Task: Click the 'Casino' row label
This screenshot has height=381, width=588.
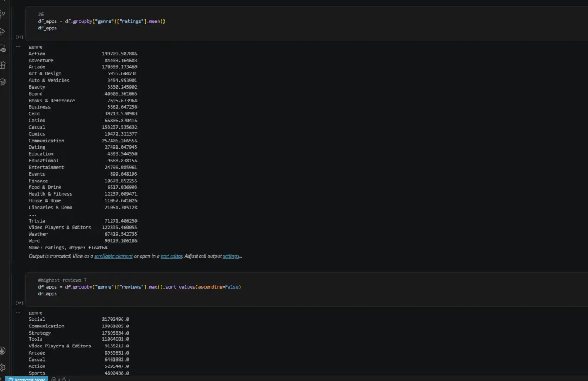Action: point(36,121)
